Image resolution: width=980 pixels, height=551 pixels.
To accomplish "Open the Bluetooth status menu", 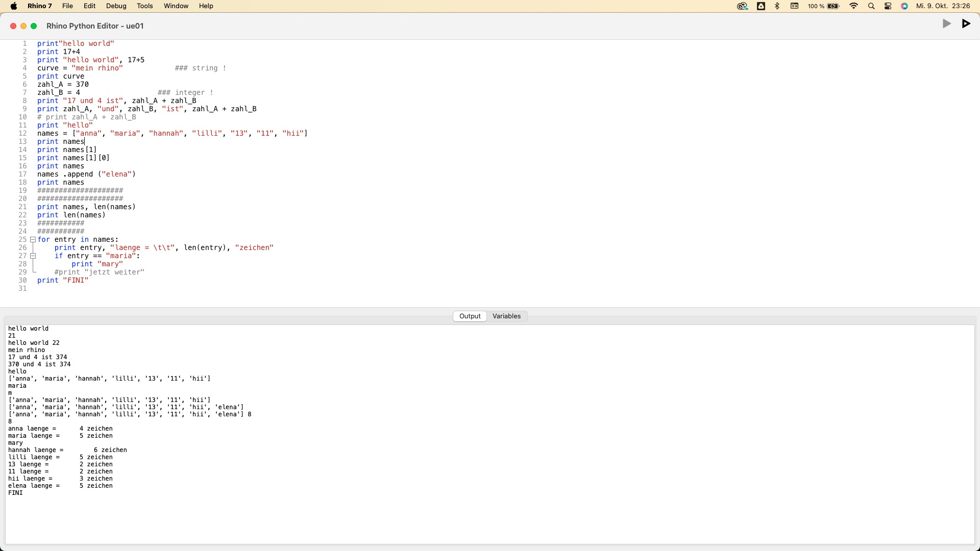I will 777,6.
